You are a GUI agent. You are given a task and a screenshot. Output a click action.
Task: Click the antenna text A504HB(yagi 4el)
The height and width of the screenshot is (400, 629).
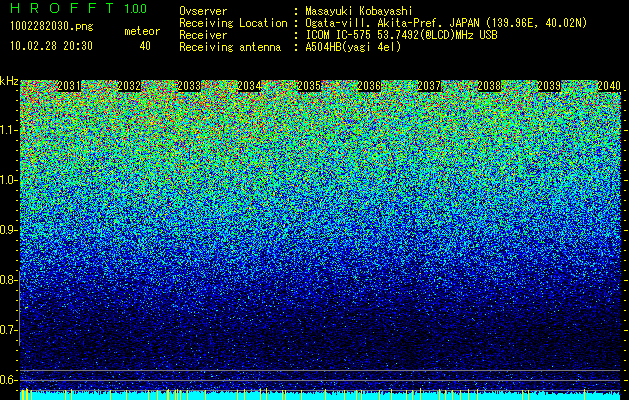[x=353, y=47]
